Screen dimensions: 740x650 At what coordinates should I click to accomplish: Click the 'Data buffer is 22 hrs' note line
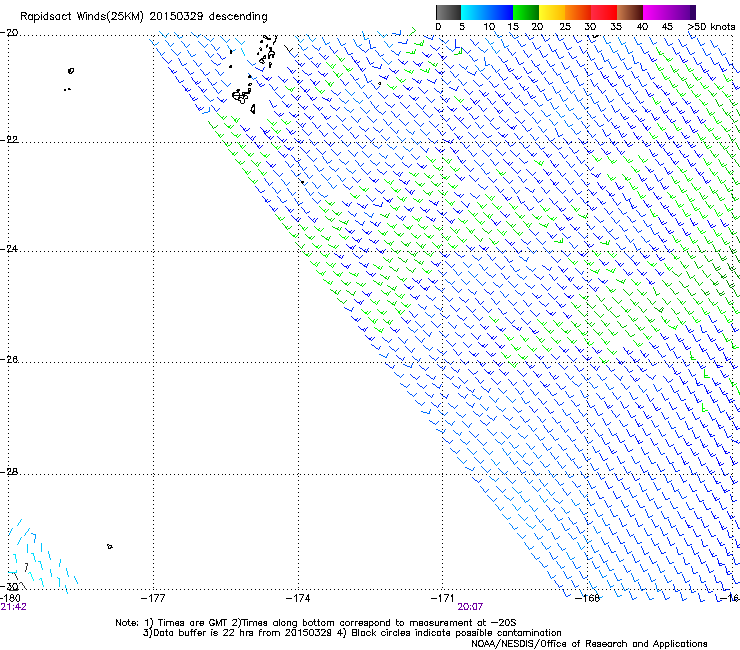tap(352, 633)
